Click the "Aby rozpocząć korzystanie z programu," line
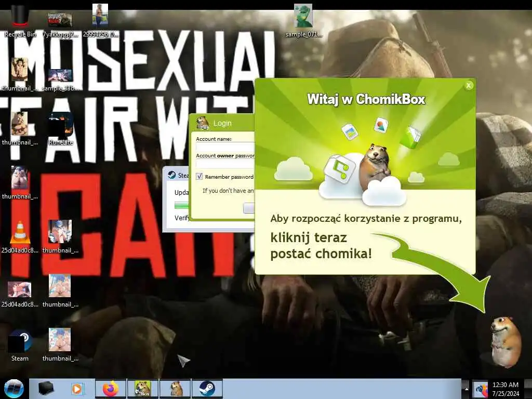 tap(366, 219)
